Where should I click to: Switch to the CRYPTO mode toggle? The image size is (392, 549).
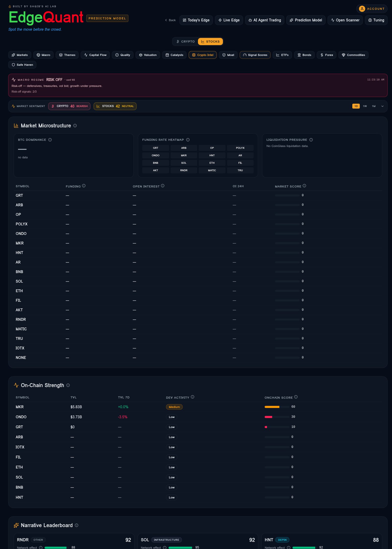[185, 41]
